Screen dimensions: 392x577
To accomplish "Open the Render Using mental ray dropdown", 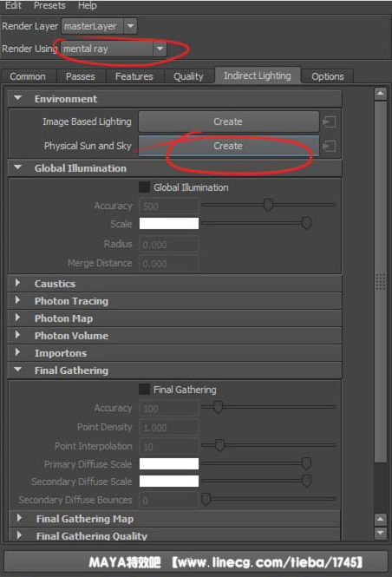I will [x=114, y=49].
